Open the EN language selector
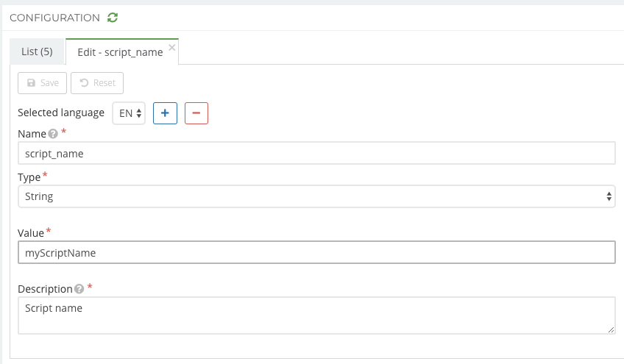This screenshot has height=364, width=624. pyautogui.click(x=129, y=113)
